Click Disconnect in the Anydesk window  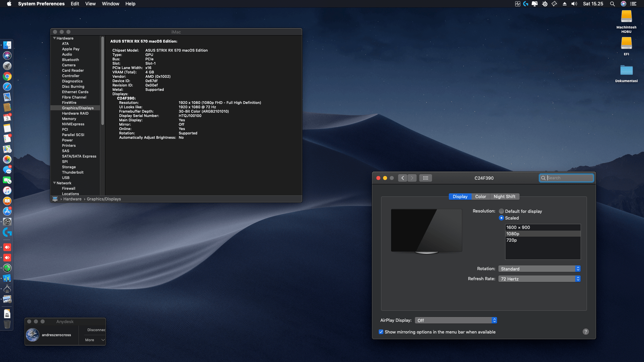tap(96, 330)
